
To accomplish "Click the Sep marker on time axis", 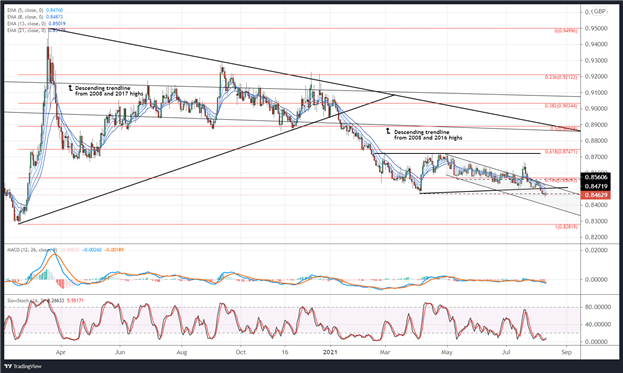I will coord(567,352).
